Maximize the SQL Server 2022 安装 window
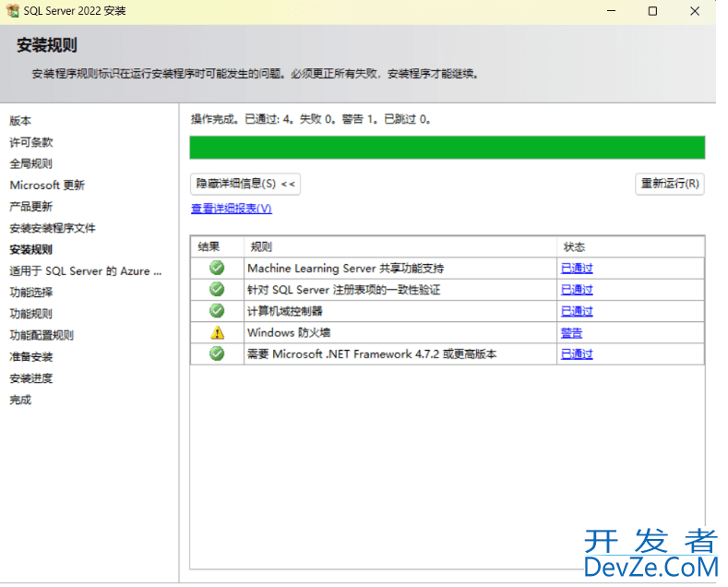728x587 pixels. 652,11
